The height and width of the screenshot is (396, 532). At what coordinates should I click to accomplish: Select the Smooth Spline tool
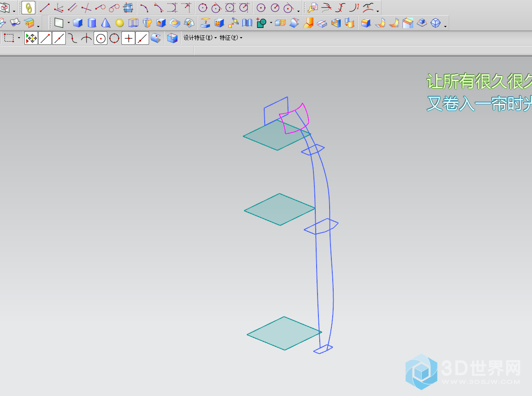click(x=368, y=8)
